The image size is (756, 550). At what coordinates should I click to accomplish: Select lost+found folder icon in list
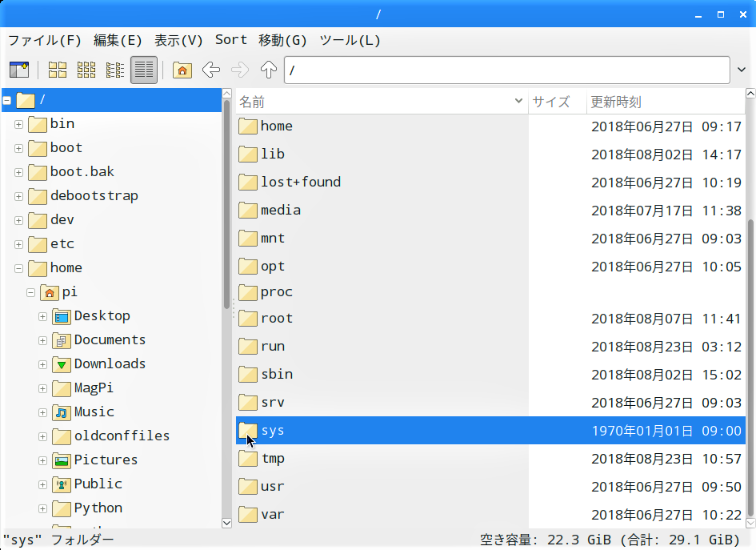tap(248, 183)
